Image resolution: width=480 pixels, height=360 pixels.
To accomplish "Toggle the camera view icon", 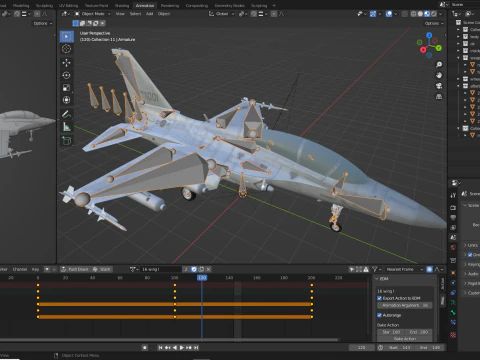I will [x=439, y=86].
